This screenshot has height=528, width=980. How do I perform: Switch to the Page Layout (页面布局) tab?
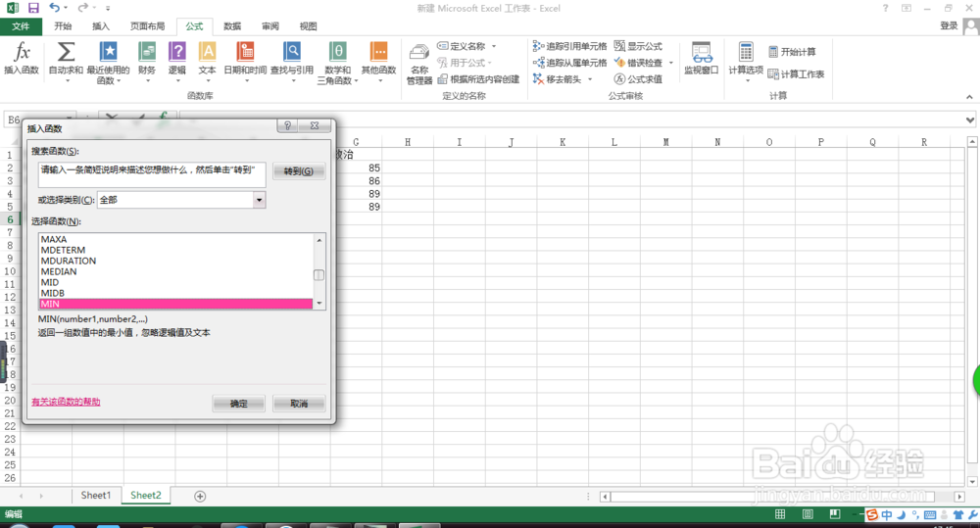click(x=148, y=26)
